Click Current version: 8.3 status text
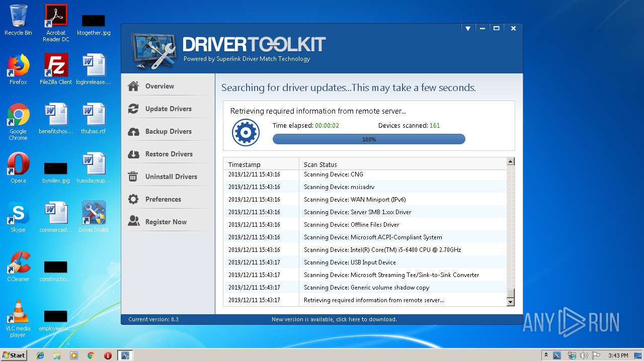Image resolution: width=644 pixels, height=362 pixels. pyautogui.click(x=153, y=319)
